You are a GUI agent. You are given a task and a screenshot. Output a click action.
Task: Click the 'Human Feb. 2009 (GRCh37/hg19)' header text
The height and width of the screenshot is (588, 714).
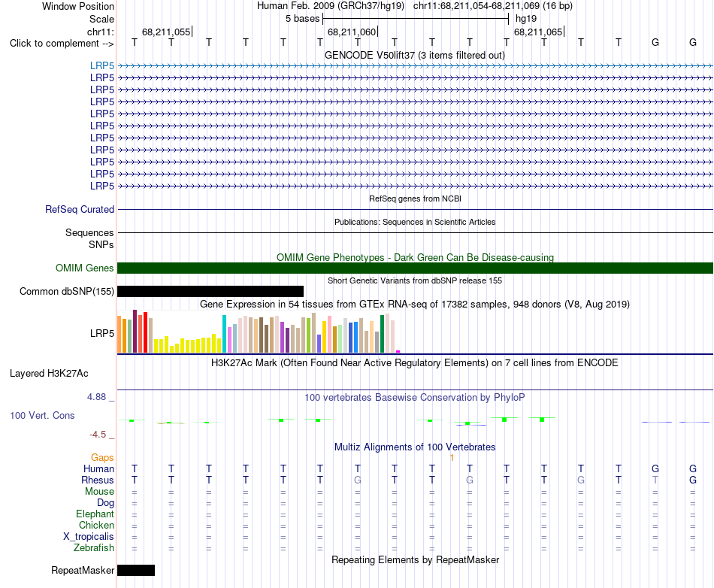tap(330, 6)
